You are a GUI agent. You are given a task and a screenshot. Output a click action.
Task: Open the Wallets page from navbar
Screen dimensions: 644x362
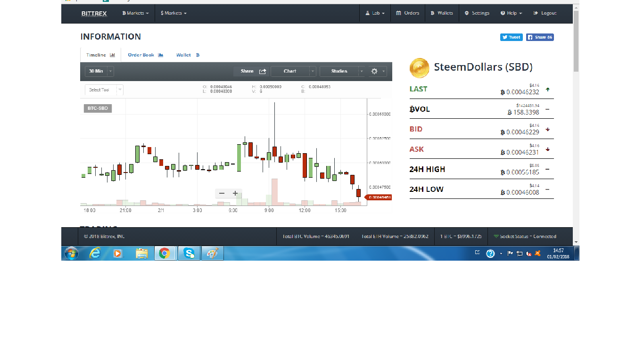tap(442, 13)
